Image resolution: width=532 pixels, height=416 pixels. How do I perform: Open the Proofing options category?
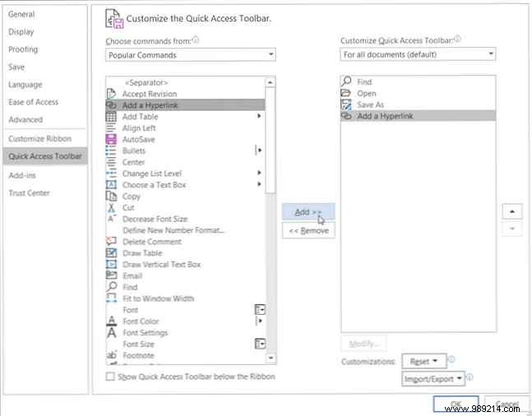click(23, 49)
